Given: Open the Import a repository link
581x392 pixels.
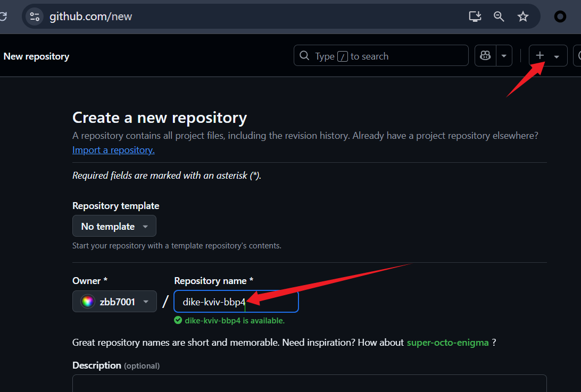Looking at the screenshot, I should pyautogui.click(x=113, y=149).
